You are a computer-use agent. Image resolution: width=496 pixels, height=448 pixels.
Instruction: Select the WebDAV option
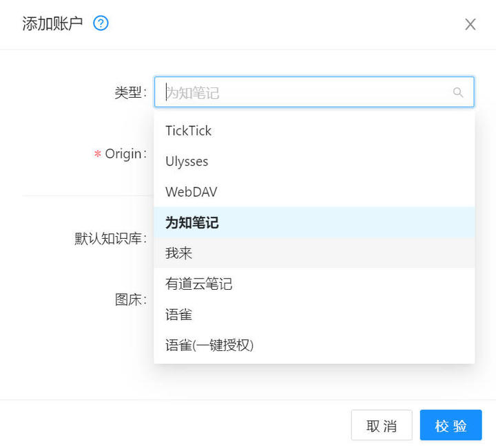[314, 192]
